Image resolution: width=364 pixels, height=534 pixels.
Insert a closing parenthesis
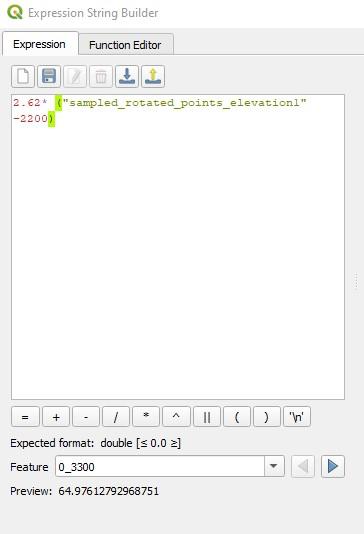click(267, 417)
